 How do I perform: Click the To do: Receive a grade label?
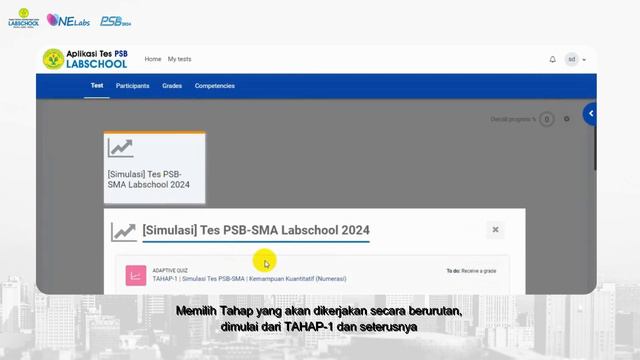click(x=471, y=271)
